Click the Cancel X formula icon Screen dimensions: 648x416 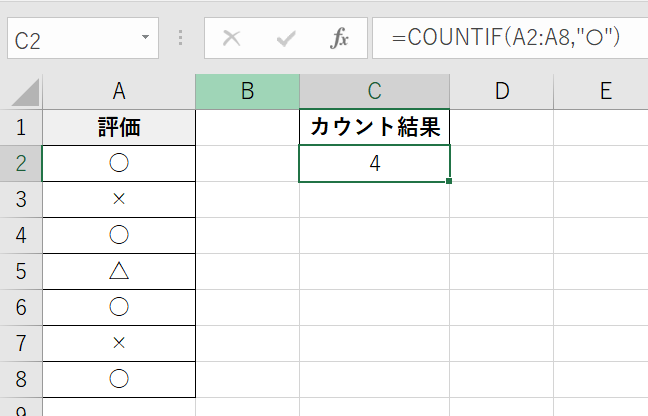232,39
